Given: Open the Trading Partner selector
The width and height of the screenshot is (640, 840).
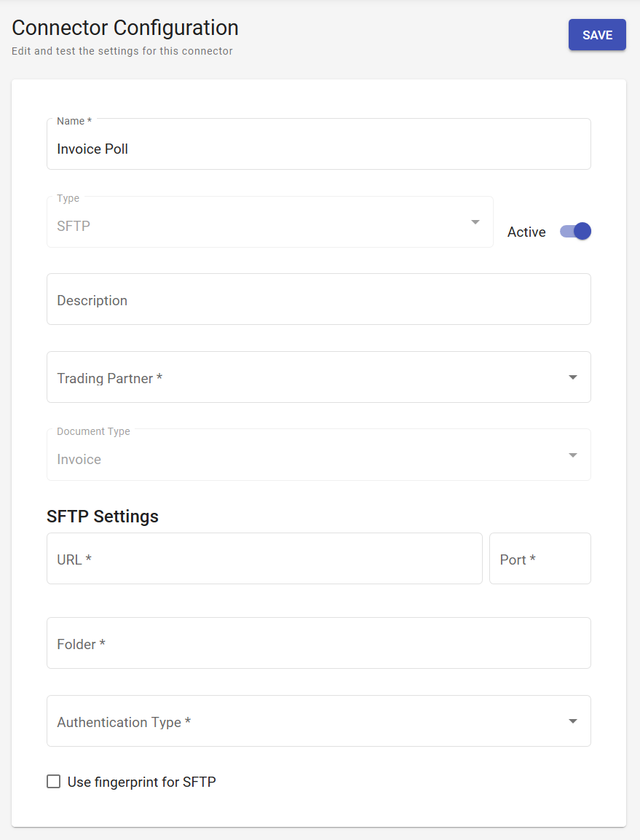Looking at the screenshot, I should [x=318, y=377].
